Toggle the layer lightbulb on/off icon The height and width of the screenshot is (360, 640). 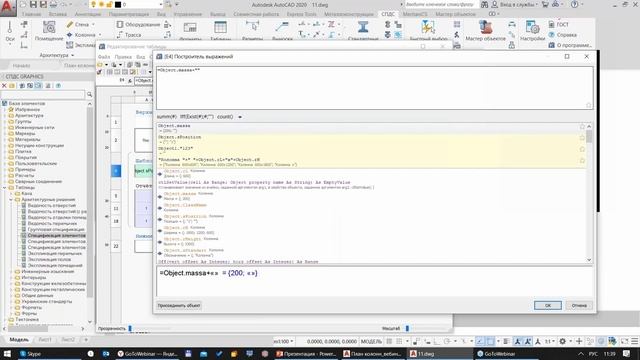(x=93, y=4)
